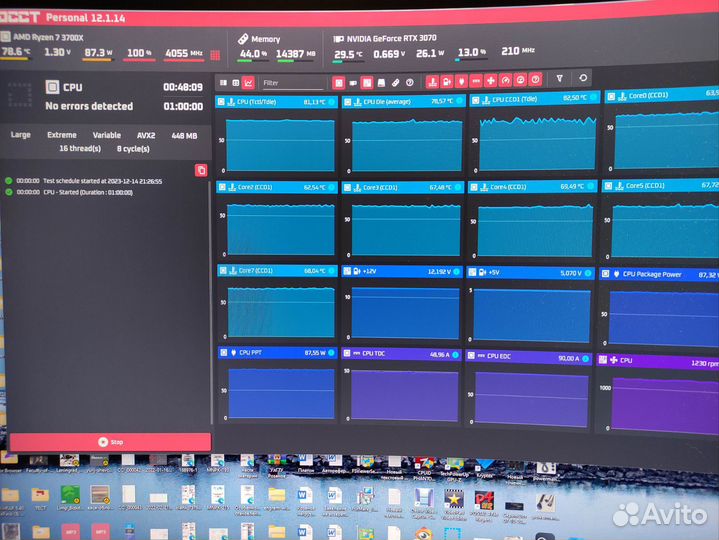
Task: Select the 'CPU - Started' log entry
Action: [75, 192]
